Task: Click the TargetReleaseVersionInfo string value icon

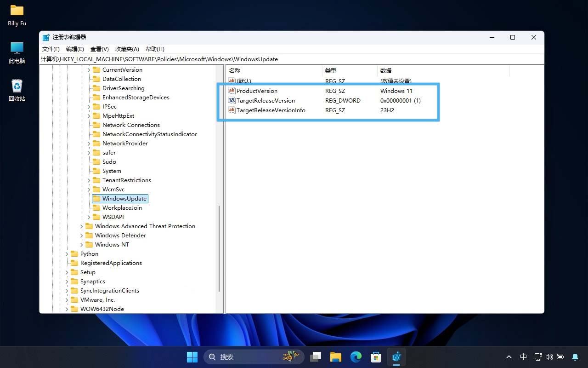Action: tap(232, 110)
